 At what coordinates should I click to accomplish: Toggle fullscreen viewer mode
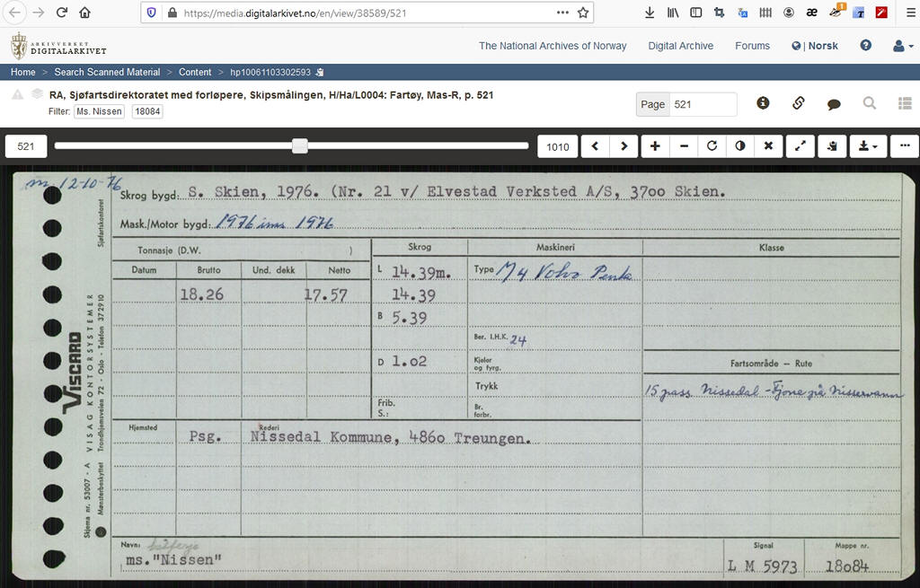pos(800,146)
